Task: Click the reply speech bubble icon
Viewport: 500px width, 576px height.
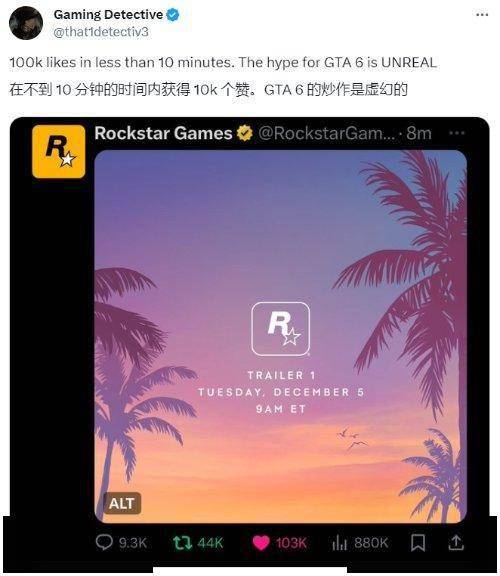Action: [x=104, y=543]
